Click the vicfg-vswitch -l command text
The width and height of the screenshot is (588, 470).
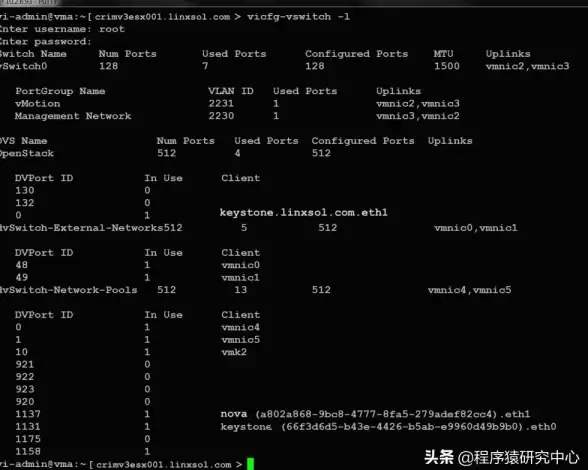[x=298, y=17]
